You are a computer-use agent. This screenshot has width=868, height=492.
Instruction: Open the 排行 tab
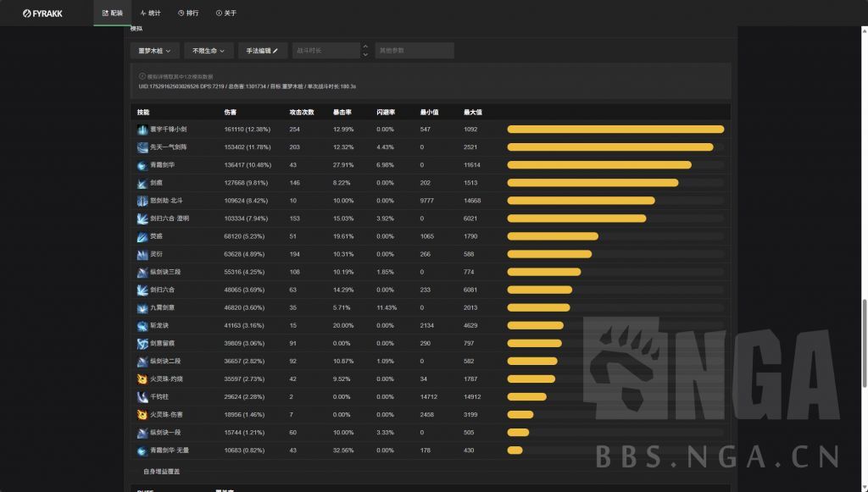188,14
